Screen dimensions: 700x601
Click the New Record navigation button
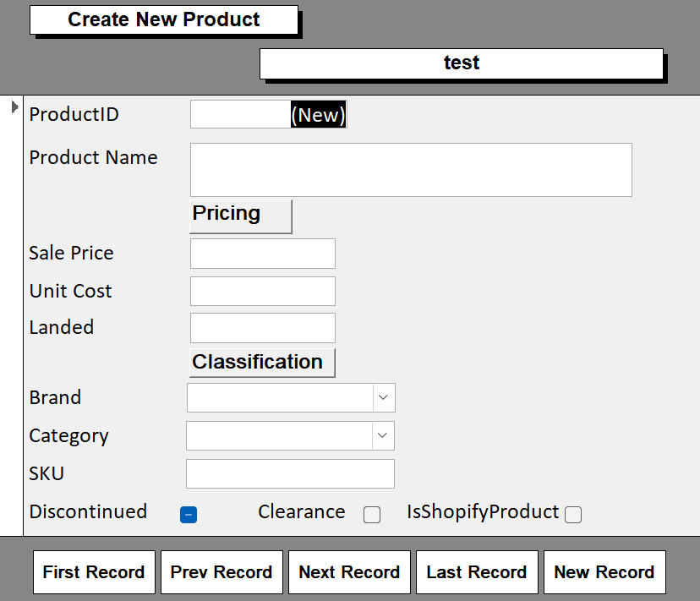point(604,571)
